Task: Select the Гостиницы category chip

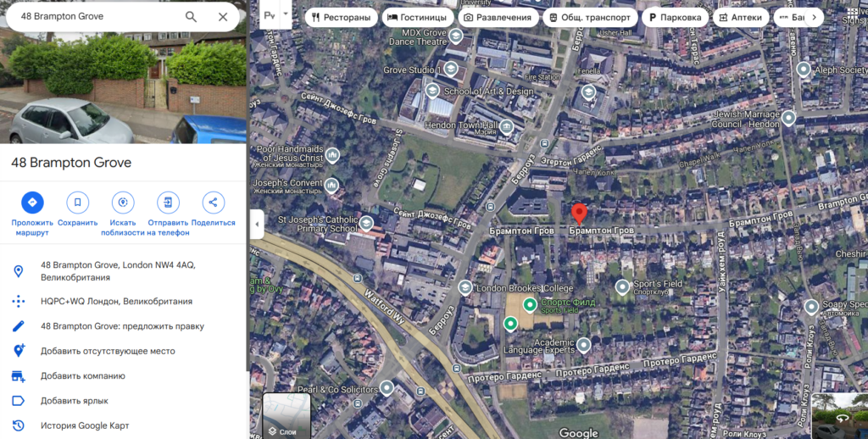Action: pos(417,17)
